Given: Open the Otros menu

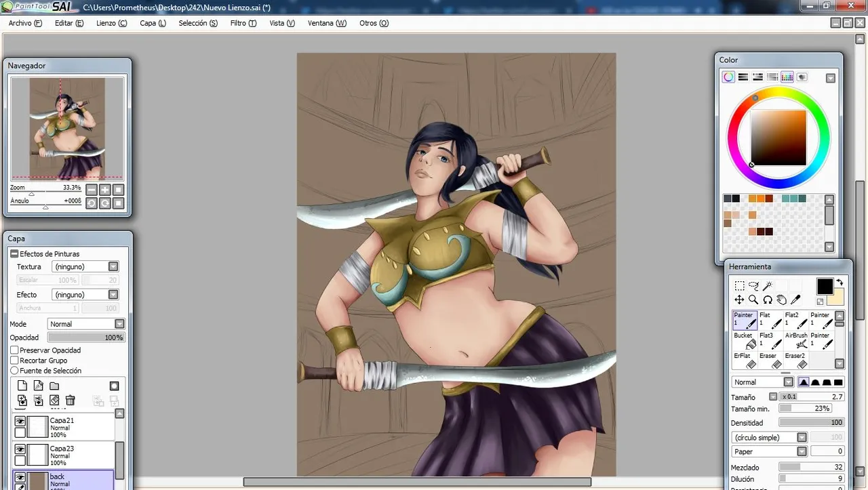Looking at the screenshot, I should coord(374,23).
